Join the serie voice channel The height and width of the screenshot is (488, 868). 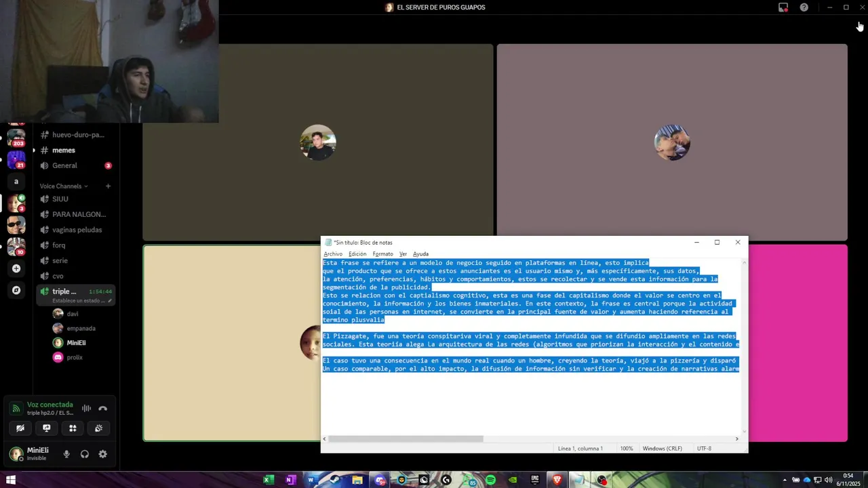pyautogui.click(x=75, y=260)
